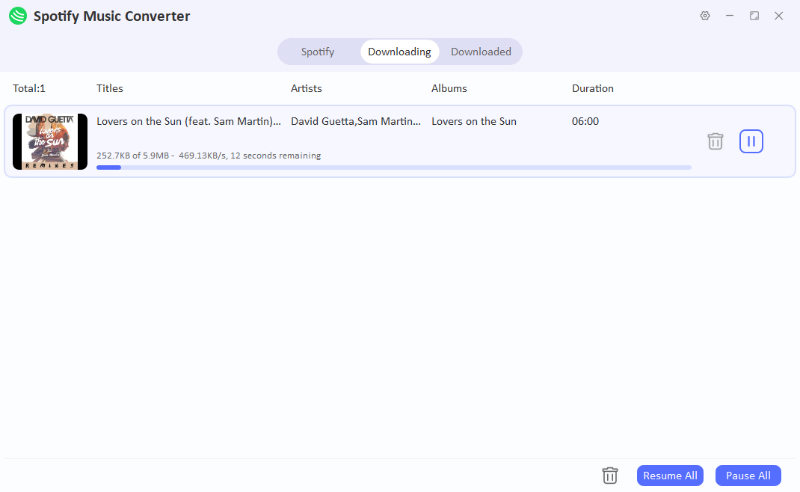
Task: Open settings via the gear icon
Action: (x=705, y=16)
